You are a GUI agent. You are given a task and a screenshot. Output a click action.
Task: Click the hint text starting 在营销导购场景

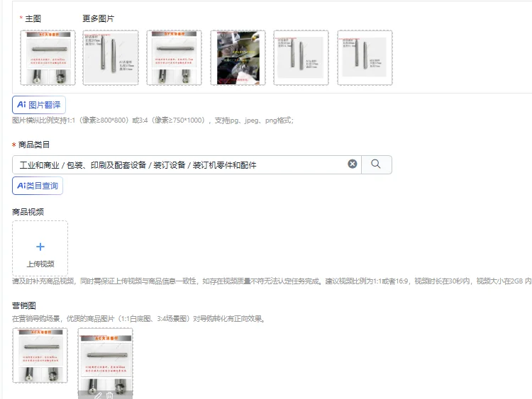[x=138, y=319]
